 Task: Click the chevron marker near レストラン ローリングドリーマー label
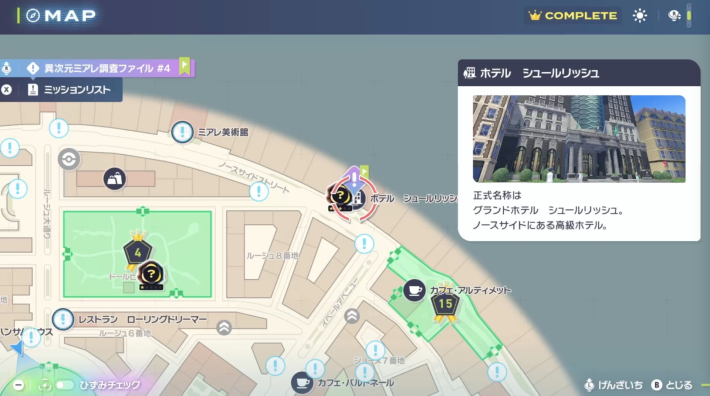[224, 327]
